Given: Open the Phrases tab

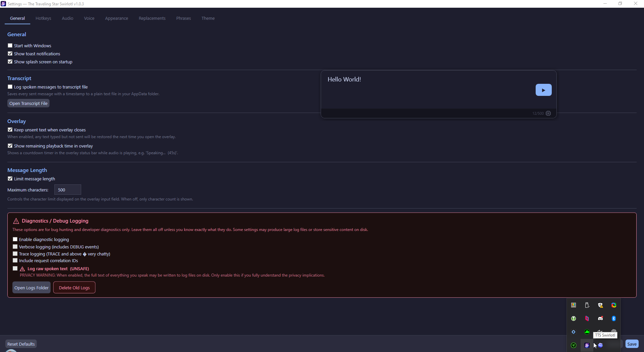Looking at the screenshot, I should point(183,18).
